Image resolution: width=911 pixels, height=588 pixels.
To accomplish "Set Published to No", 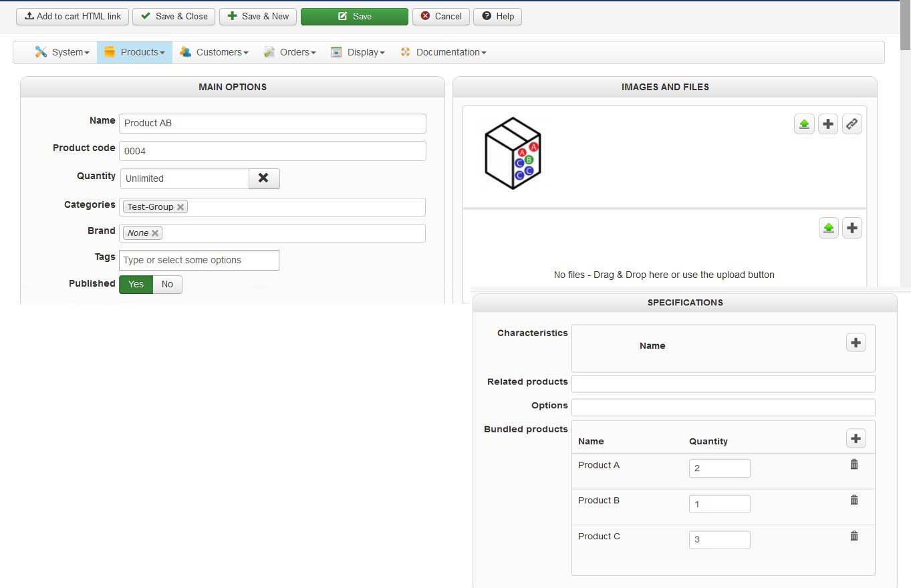I will [x=168, y=285].
